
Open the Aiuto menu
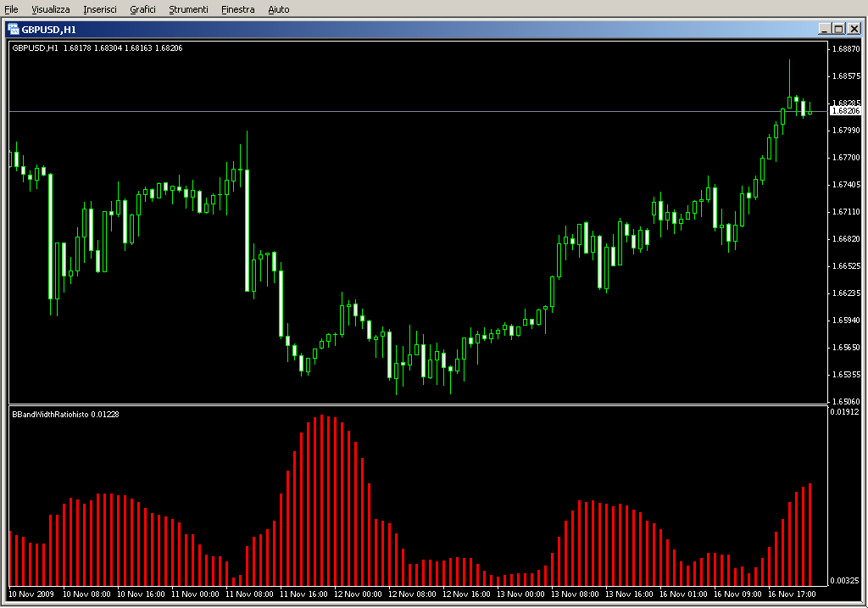click(278, 9)
